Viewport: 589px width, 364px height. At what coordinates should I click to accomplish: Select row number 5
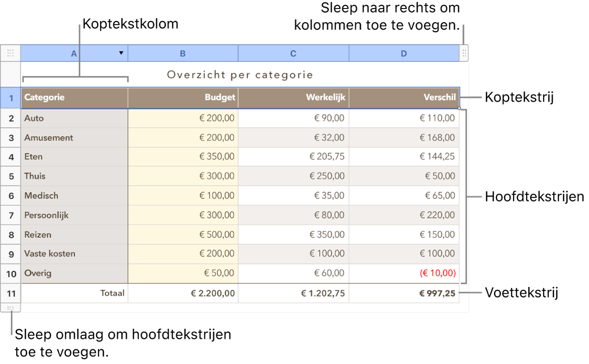click(11, 176)
